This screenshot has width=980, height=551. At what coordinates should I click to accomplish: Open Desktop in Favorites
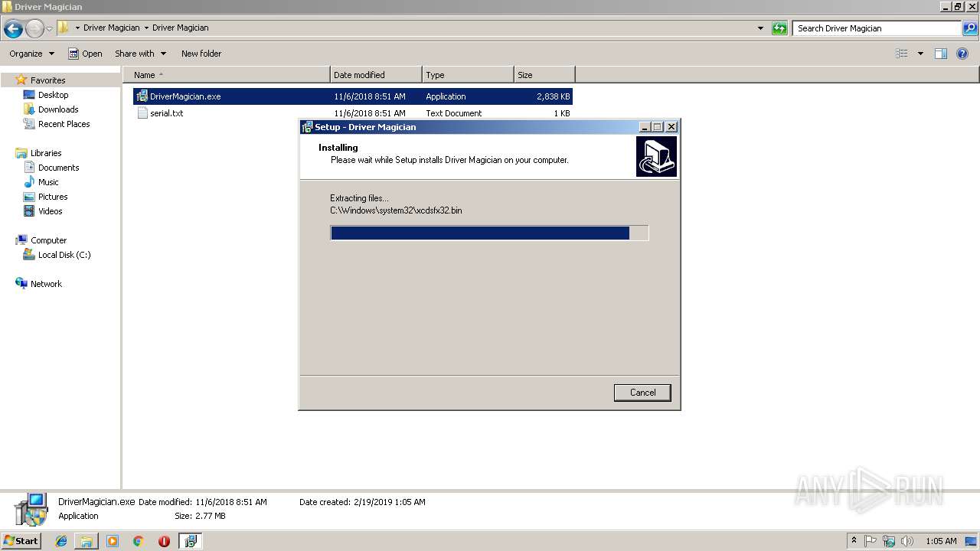(x=46, y=95)
